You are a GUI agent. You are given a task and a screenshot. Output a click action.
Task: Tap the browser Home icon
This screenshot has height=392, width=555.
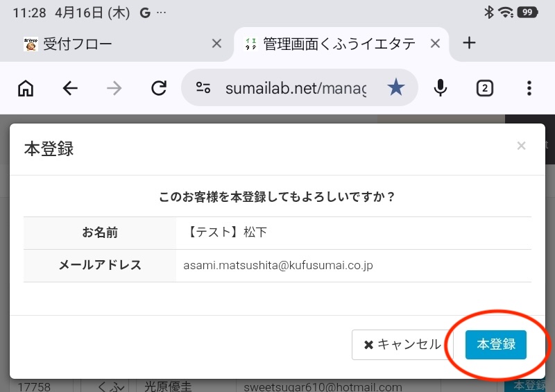(26, 88)
